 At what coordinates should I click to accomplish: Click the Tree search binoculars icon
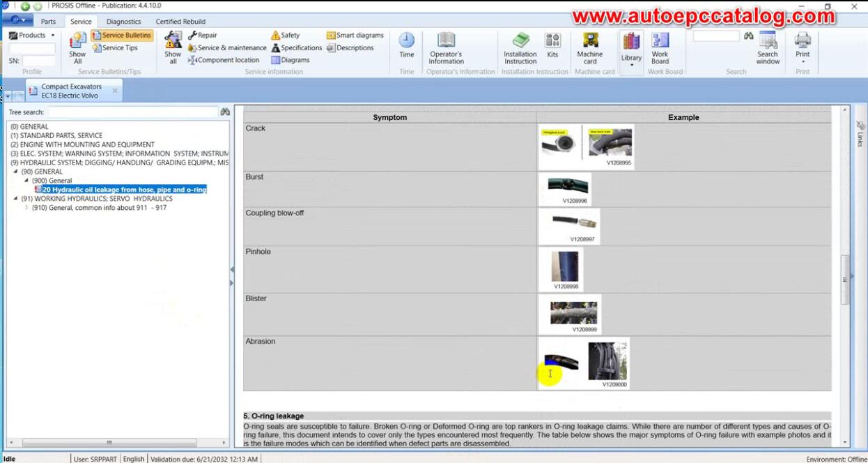tap(224, 112)
